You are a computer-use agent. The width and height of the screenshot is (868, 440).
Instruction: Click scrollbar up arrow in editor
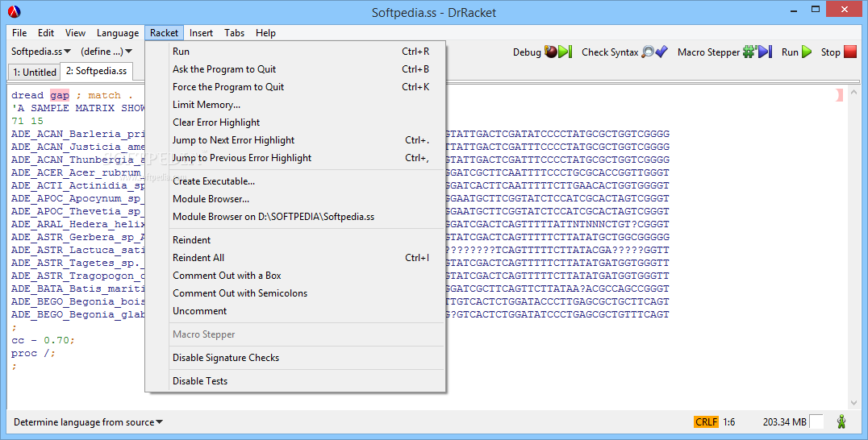pyautogui.click(x=853, y=93)
